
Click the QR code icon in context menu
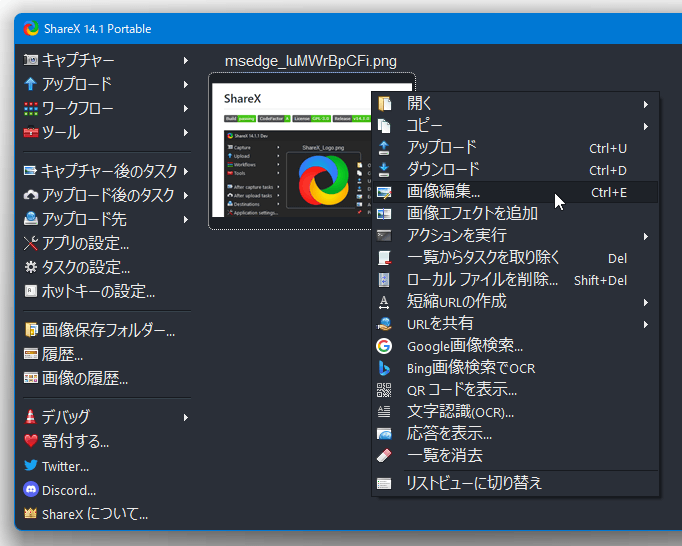[384, 390]
